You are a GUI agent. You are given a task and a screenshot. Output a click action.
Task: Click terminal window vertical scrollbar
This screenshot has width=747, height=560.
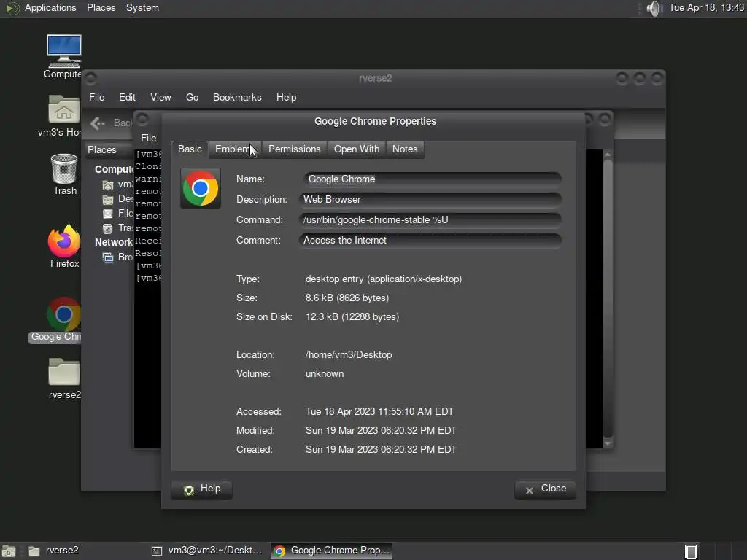(x=608, y=298)
